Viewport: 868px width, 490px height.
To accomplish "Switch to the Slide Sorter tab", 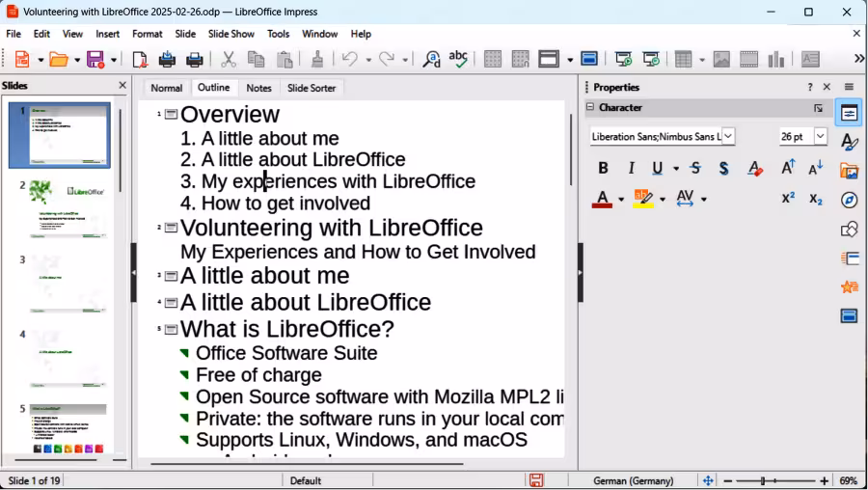I will coord(312,88).
